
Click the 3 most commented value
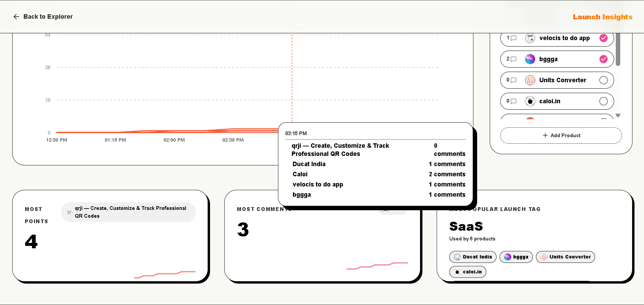(243, 230)
